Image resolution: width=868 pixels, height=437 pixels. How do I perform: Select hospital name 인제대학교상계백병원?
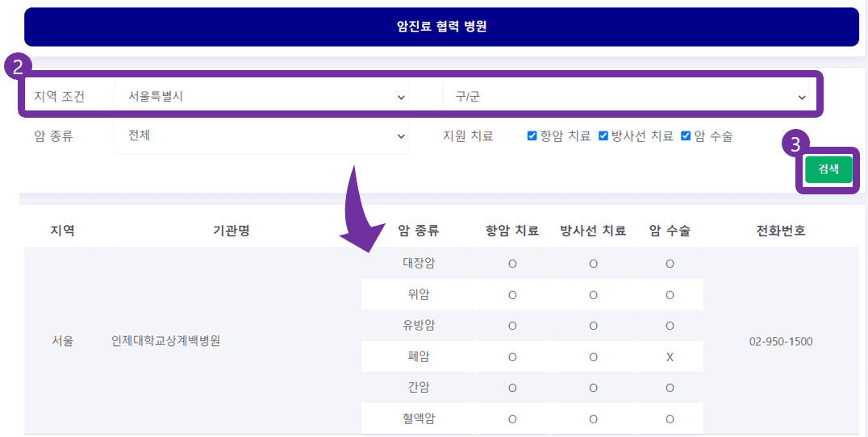(x=166, y=341)
